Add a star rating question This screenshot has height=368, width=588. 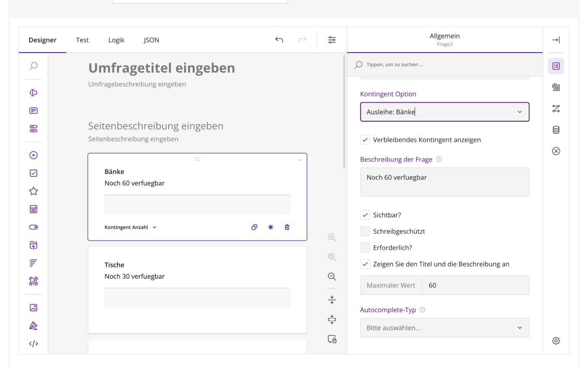tap(34, 191)
